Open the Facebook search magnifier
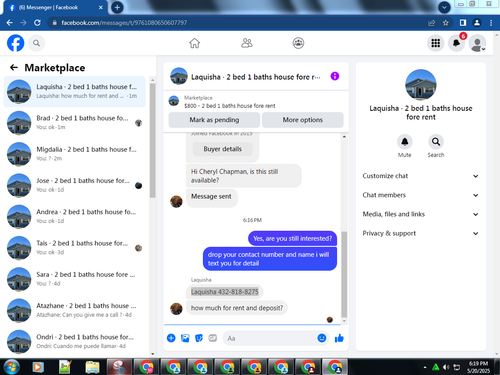The height and width of the screenshot is (375, 500). (36, 43)
